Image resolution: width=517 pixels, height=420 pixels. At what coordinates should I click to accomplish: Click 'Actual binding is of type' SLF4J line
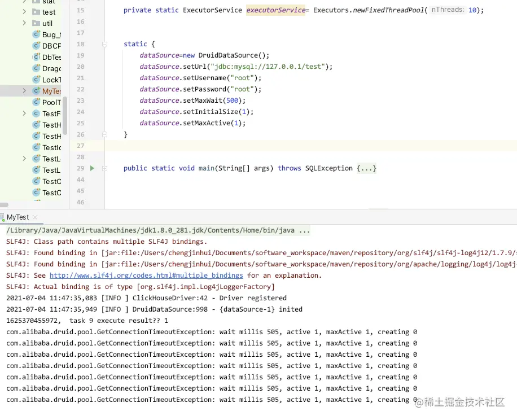coord(141,287)
